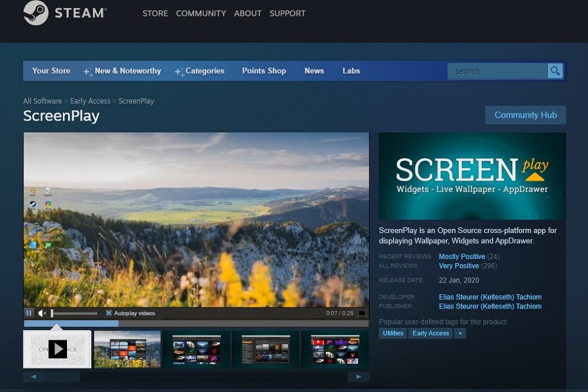
Task: Open the Community Hub
Action: 525,115
